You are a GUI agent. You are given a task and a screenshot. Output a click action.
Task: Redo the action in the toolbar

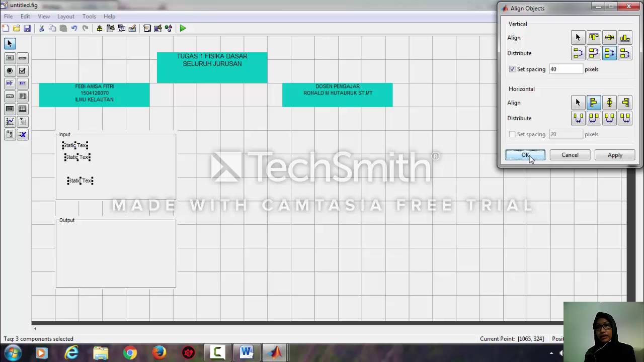click(x=85, y=29)
